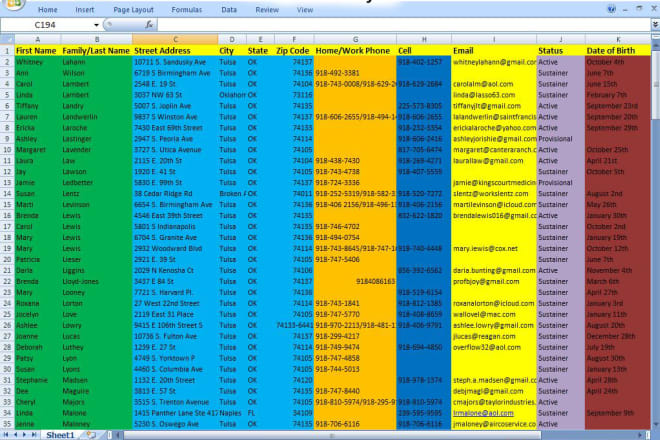Select column G header
The image size is (660, 440).
pyautogui.click(x=355, y=39)
